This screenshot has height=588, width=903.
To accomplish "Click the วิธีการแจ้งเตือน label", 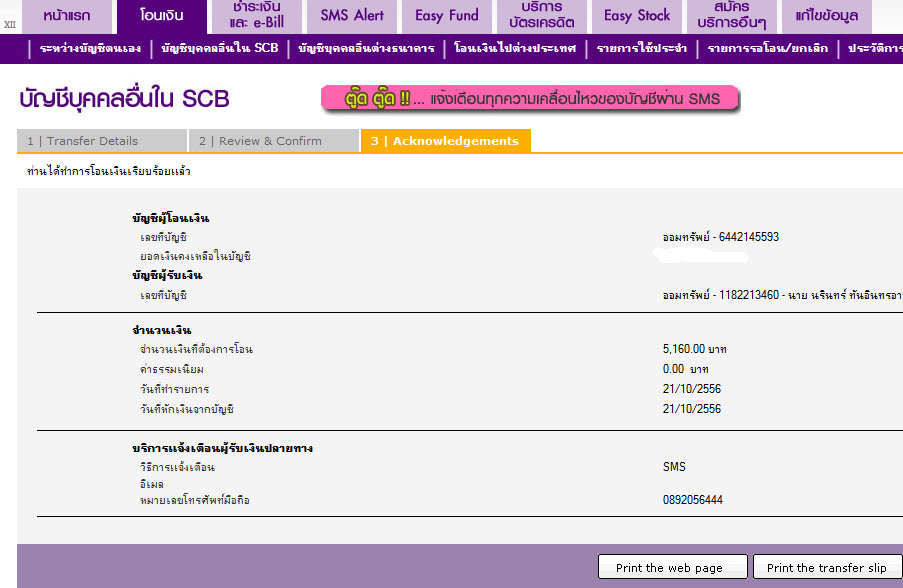I will click(x=177, y=467).
